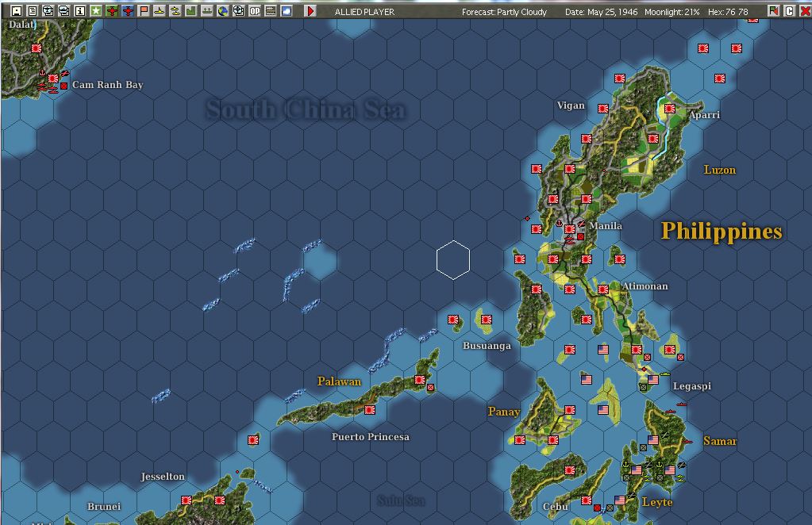Viewport: 812px width, 525px height.
Task: Select the Japanese base marker at Manila
Action: point(570,228)
